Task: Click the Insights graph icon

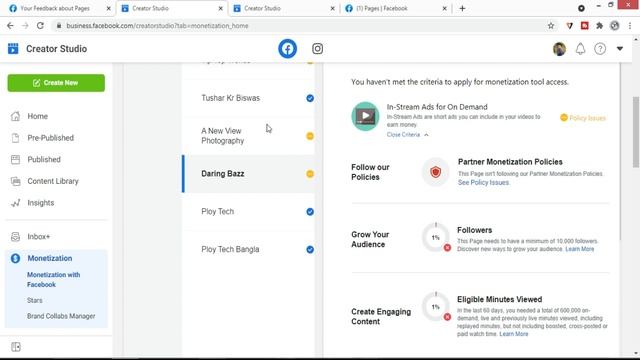Action: click(x=16, y=203)
